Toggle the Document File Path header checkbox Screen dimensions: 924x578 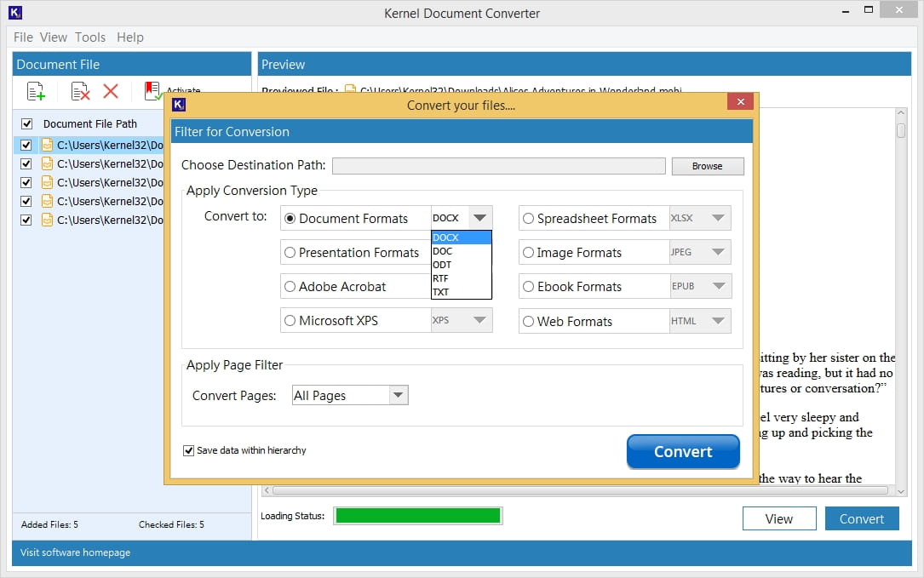pos(26,123)
